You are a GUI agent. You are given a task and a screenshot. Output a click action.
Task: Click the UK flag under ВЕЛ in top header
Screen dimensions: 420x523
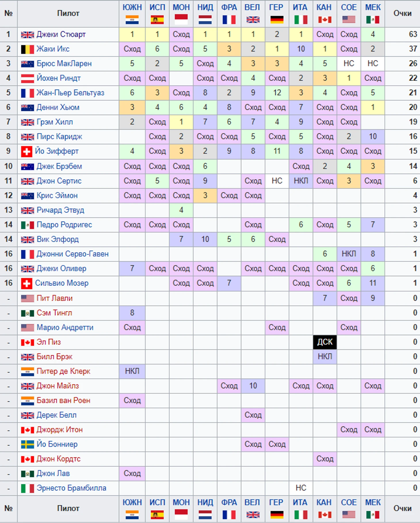coord(253,20)
